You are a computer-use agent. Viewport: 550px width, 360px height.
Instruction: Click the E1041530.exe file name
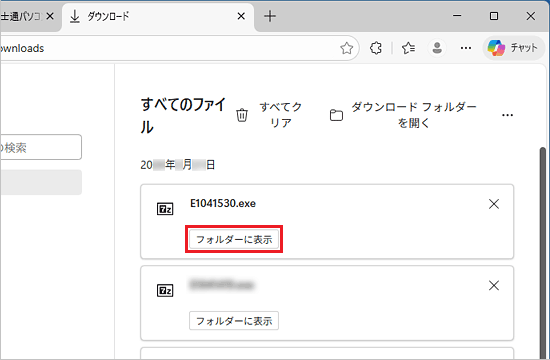pos(223,203)
